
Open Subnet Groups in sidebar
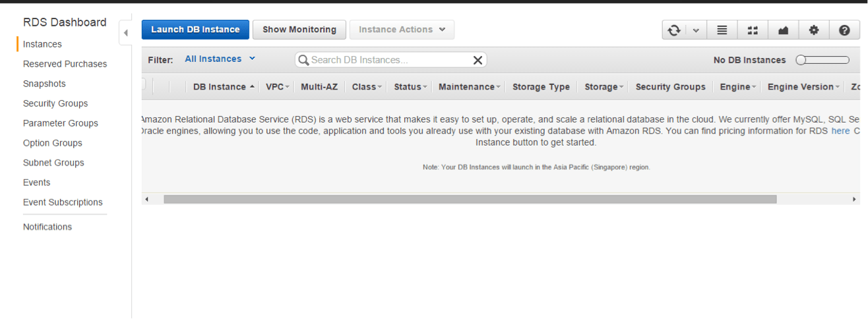[x=53, y=163]
